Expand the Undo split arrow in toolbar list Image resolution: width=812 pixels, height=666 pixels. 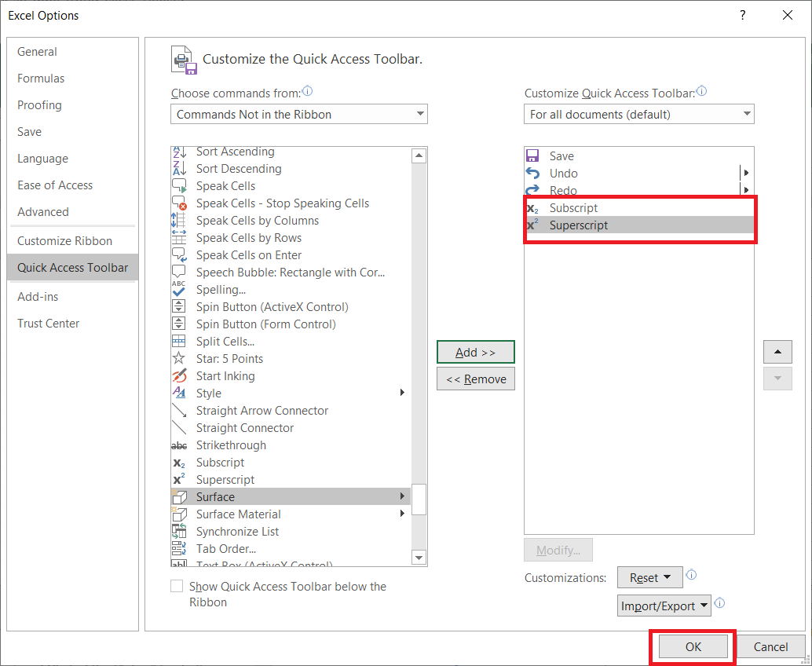[746, 173]
